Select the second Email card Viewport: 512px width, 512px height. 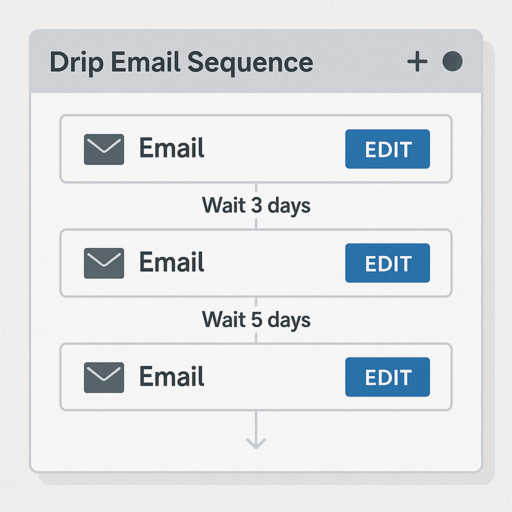256,263
